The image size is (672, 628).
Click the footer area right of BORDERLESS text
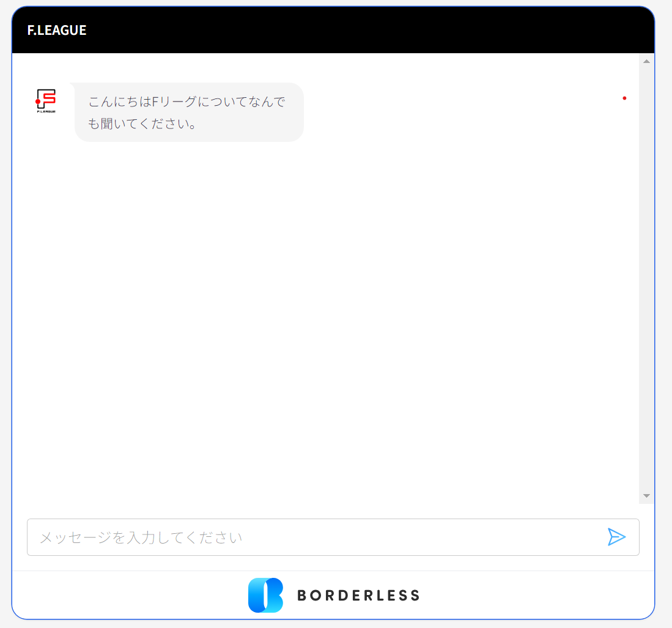coord(538,596)
